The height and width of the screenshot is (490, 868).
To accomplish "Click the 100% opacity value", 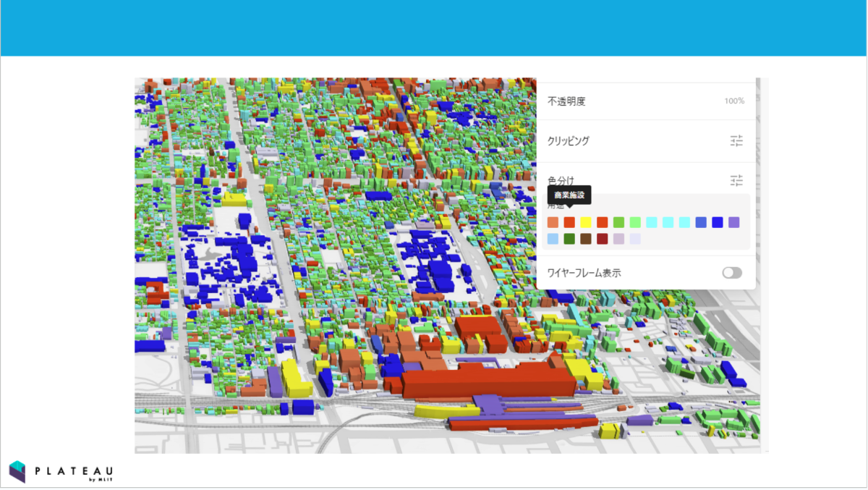I will (734, 101).
